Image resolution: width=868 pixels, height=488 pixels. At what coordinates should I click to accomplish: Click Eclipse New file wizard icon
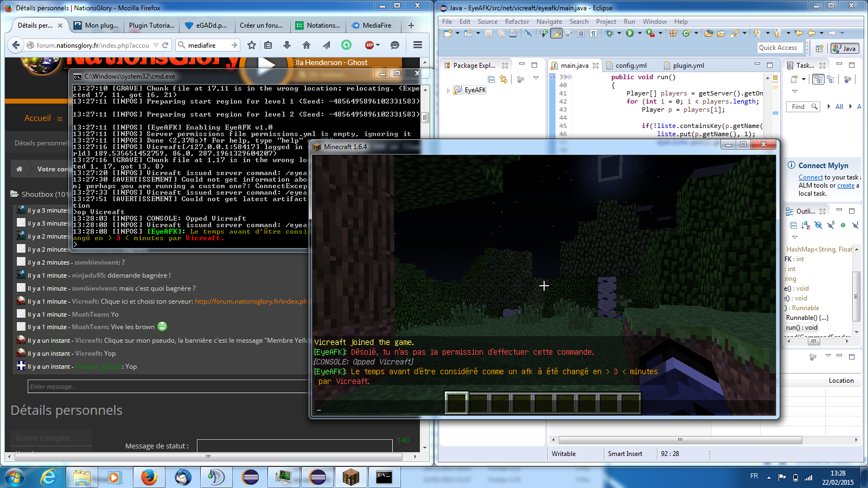pyautogui.click(x=448, y=33)
